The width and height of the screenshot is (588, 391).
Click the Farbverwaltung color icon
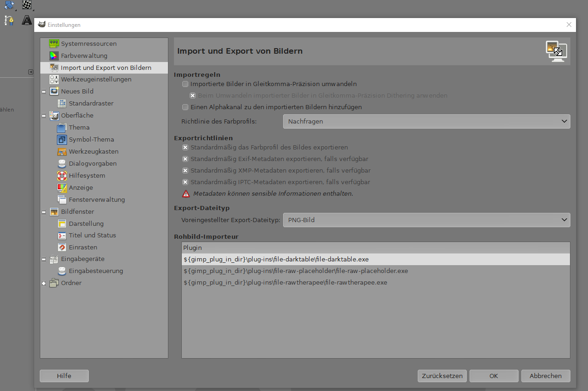click(x=54, y=56)
